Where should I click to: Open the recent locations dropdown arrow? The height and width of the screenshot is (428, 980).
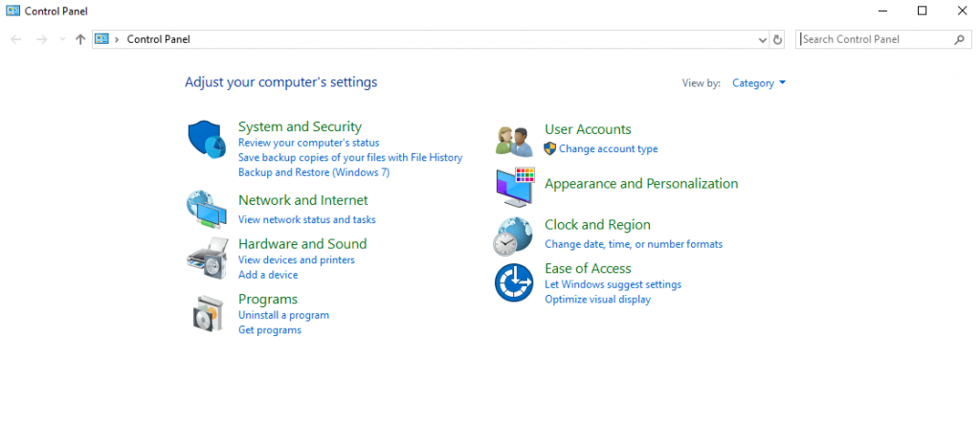[x=62, y=39]
